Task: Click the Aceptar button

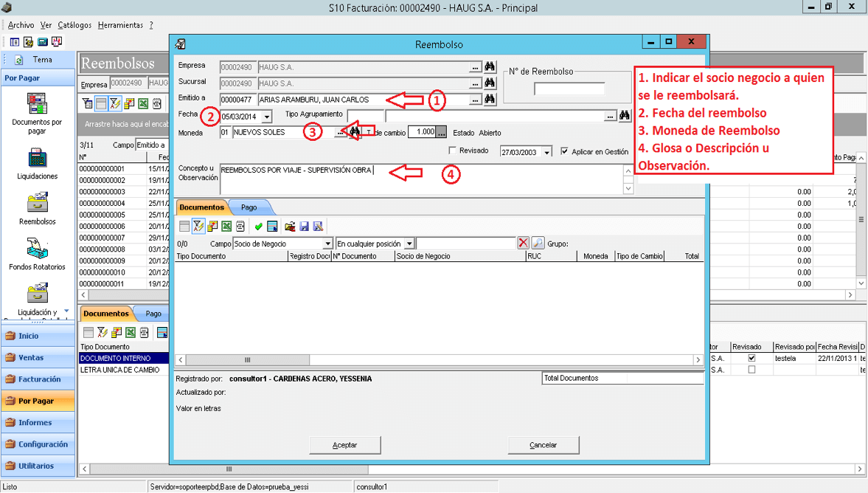Action: pyautogui.click(x=345, y=445)
